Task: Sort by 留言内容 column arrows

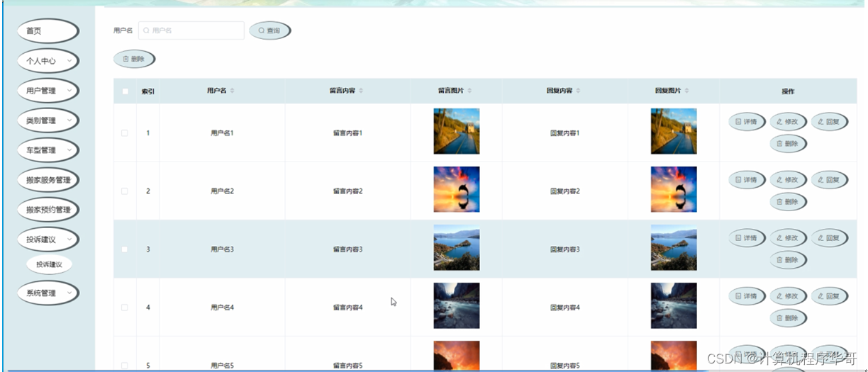Action: click(x=361, y=91)
